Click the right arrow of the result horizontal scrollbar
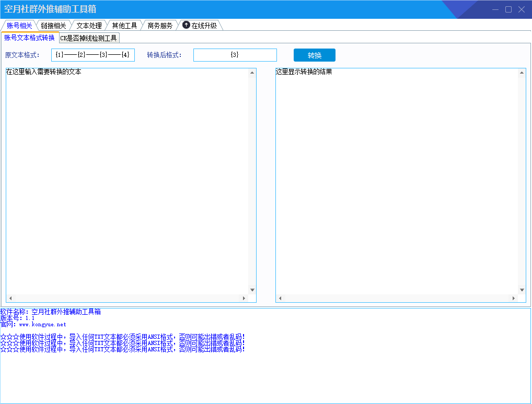532x404 pixels. pyautogui.click(x=514, y=298)
